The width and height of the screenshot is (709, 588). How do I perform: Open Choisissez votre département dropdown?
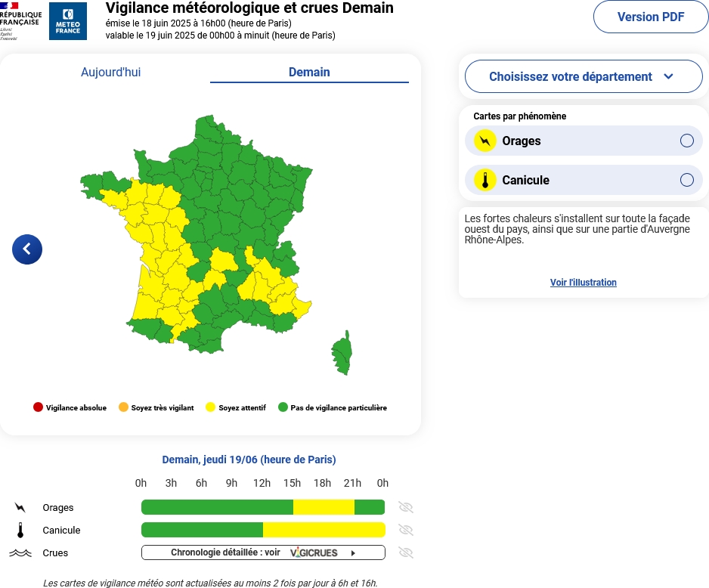pos(584,76)
